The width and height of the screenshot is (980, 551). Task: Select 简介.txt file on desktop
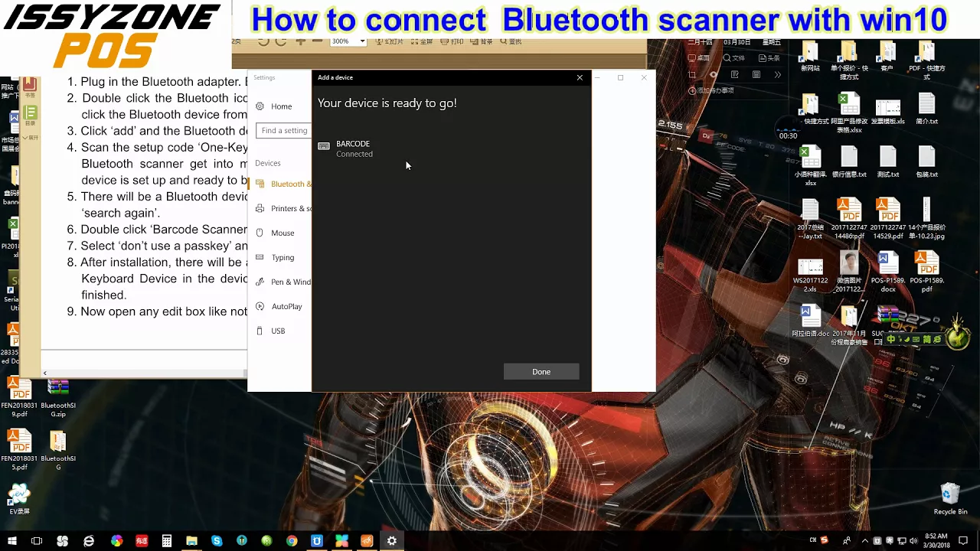coord(926,109)
